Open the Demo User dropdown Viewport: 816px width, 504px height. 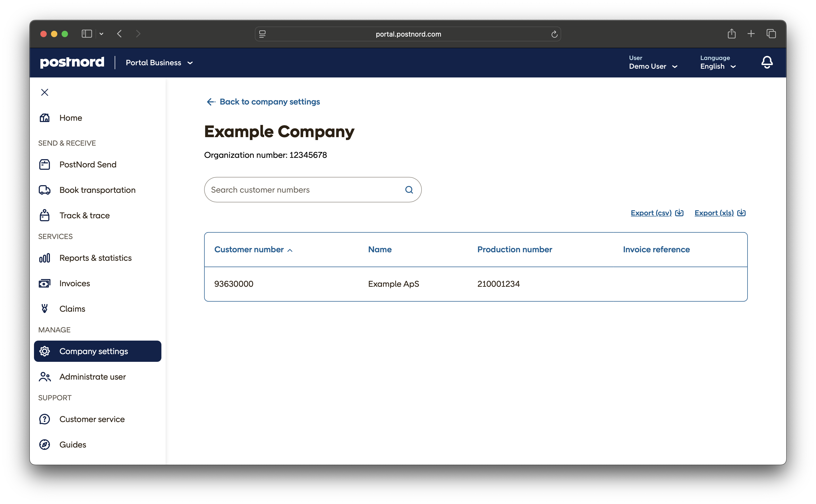653,66
